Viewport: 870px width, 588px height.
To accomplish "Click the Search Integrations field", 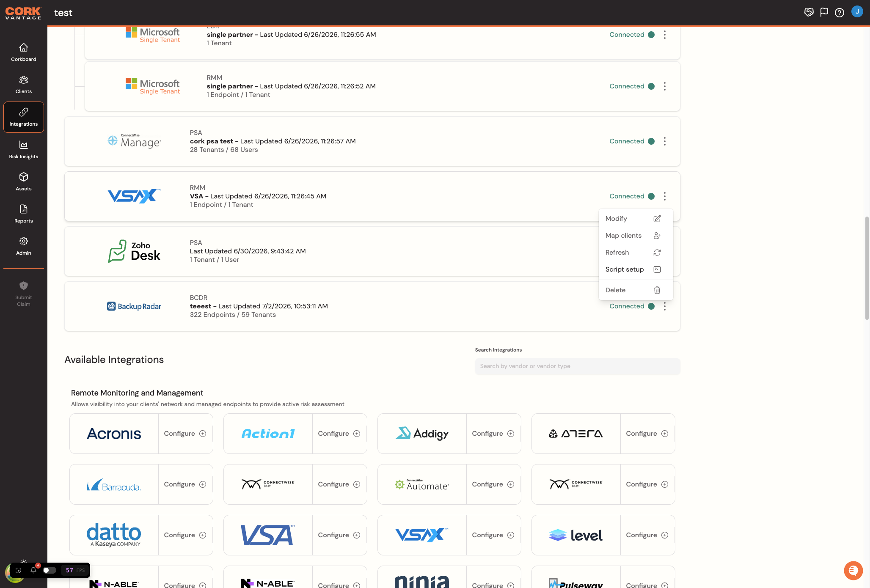I will (x=578, y=366).
